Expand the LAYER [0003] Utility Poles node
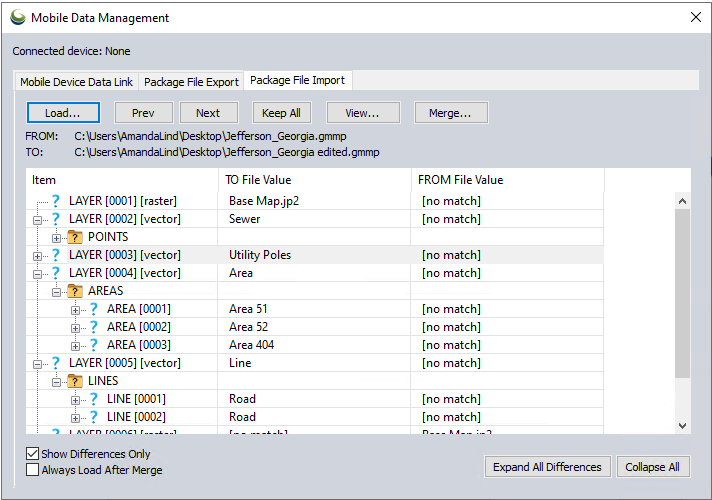 pos(38,255)
